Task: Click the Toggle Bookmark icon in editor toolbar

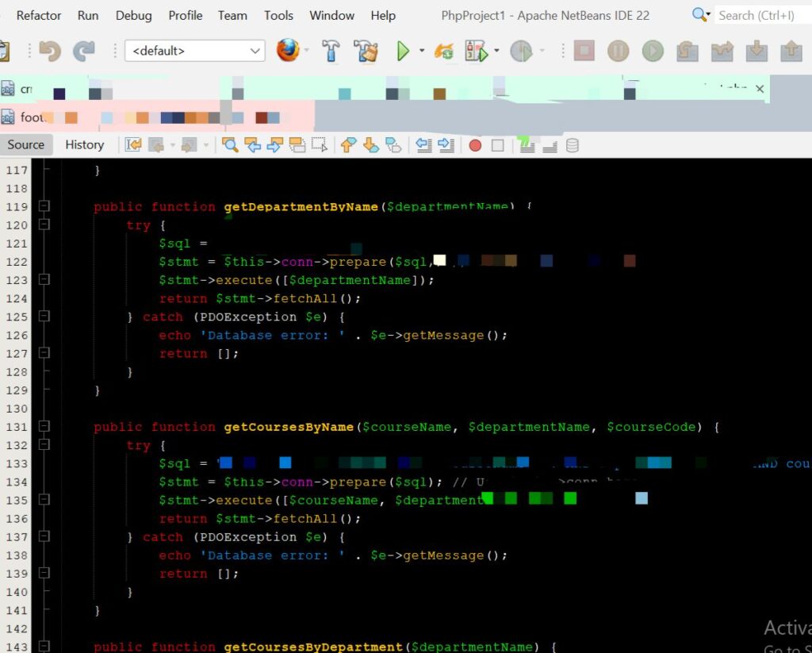Action: [x=393, y=145]
